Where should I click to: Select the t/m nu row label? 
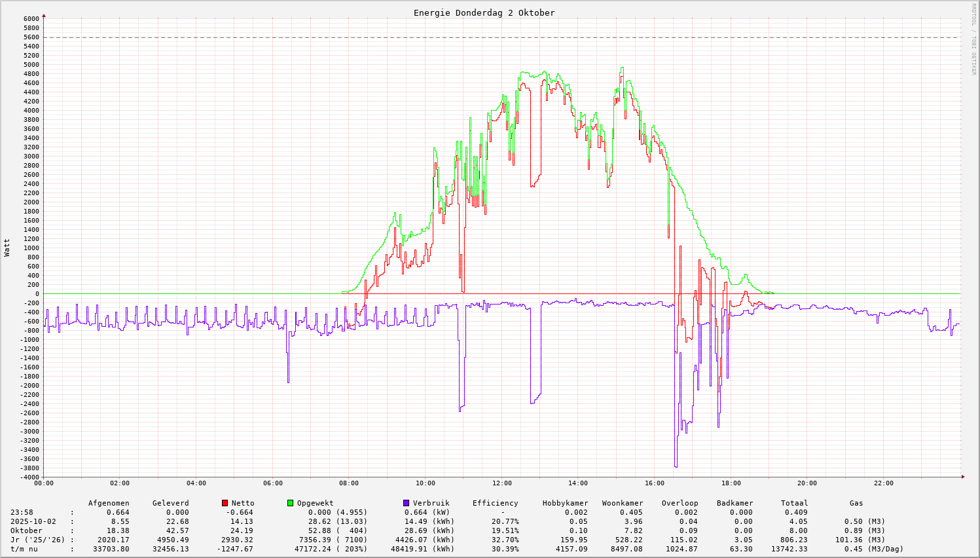24,549
